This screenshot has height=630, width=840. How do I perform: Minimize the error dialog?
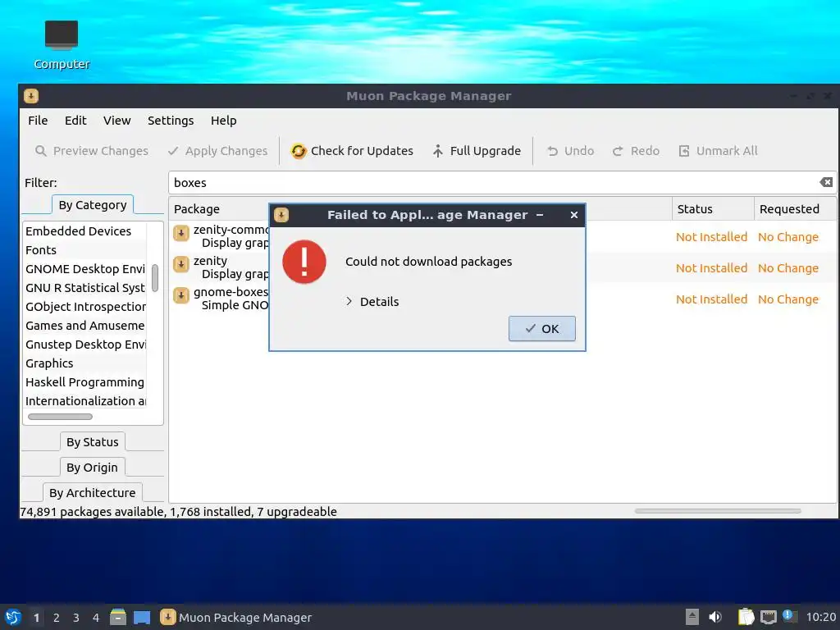(540, 215)
